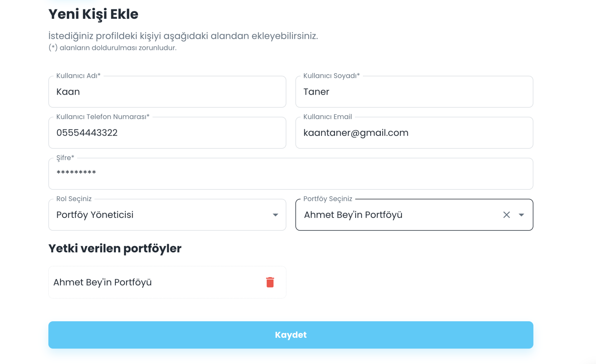The height and width of the screenshot is (364, 596).
Task: Clear the selected portfolio with X icon
Action: pyautogui.click(x=506, y=215)
